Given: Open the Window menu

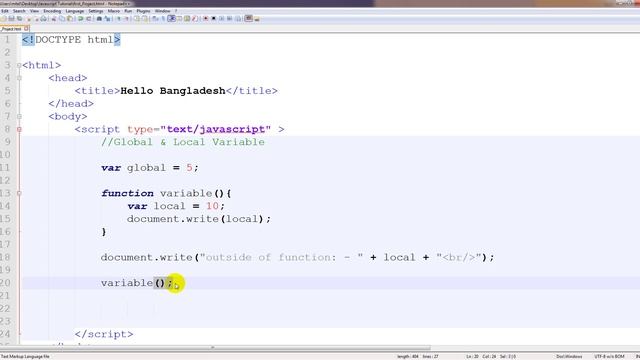Looking at the screenshot, I should pyautogui.click(x=162, y=11).
